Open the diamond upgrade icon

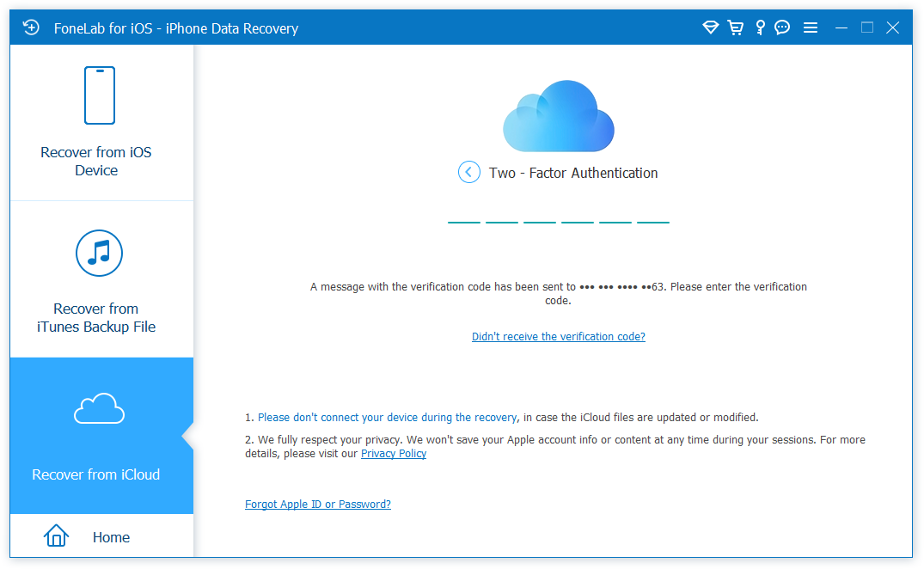711,28
